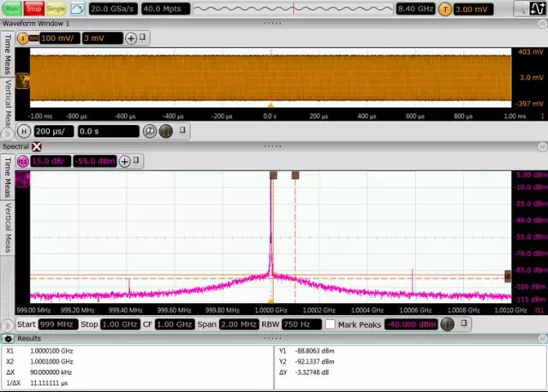The height and width of the screenshot is (392, 548).
Task: Open the Results panel gear settings
Action: pos(9,339)
